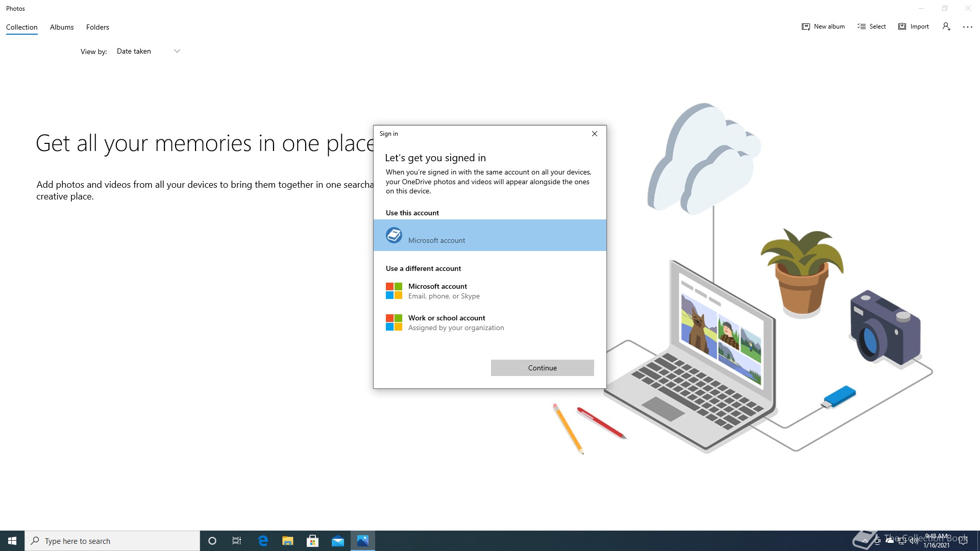The width and height of the screenshot is (980, 551).
Task: Switch to the Albums tab
Action: pyautogui.click(x=62, y=27)
